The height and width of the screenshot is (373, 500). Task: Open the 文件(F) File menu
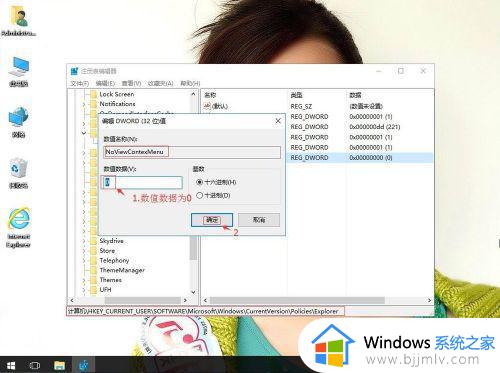tap(79, 83)
